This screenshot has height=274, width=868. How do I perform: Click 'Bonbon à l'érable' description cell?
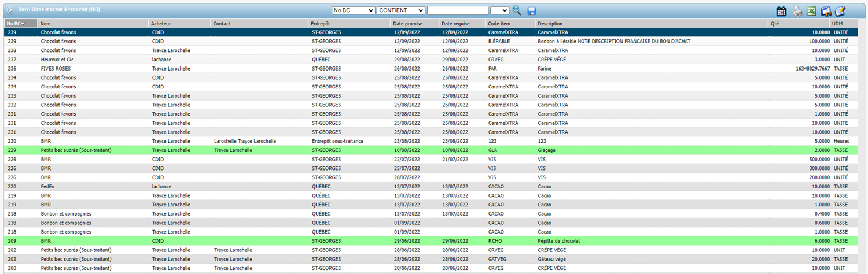pos(613,42)
